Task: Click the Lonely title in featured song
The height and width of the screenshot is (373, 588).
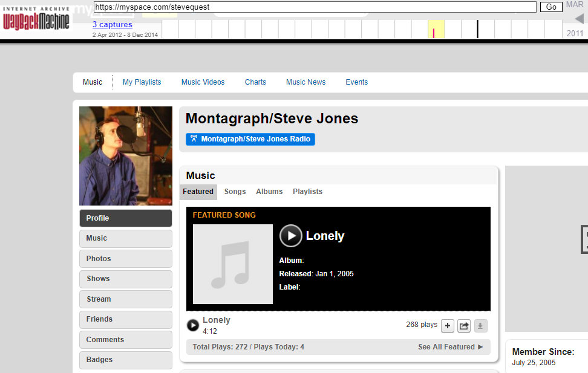Action: pos(325,236)
